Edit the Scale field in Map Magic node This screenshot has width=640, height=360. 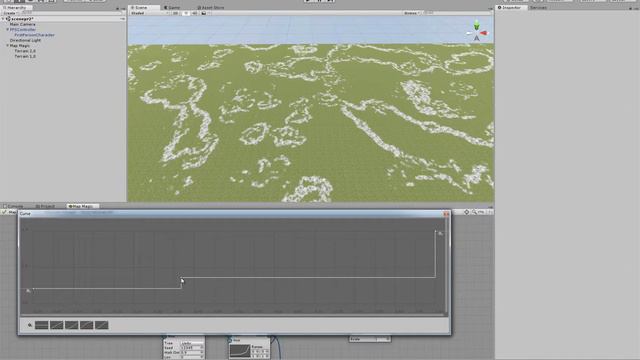click(382, 339)
